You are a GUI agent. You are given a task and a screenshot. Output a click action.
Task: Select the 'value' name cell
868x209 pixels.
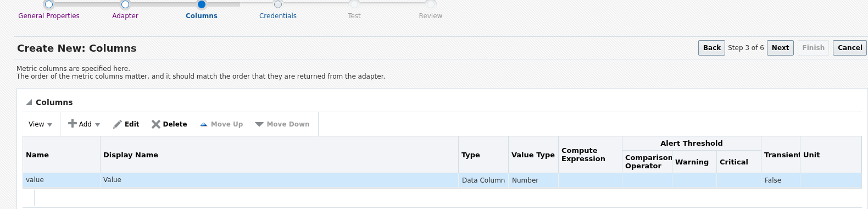[x=62, y=180]
